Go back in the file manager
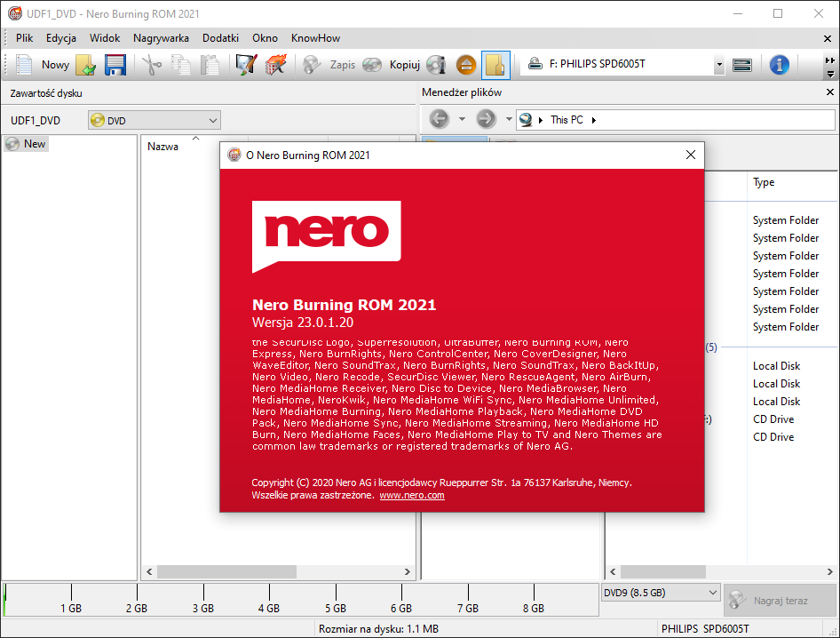The height and width of the screenshot is (638, 840). pos(440,118)
